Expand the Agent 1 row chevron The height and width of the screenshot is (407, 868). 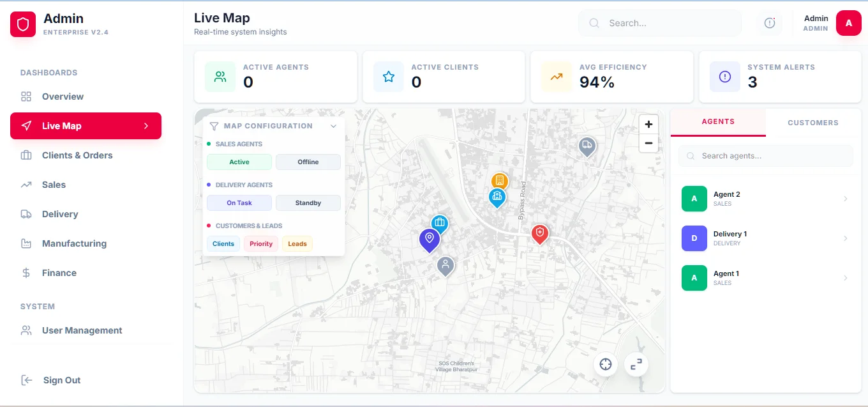pos(846,278)
